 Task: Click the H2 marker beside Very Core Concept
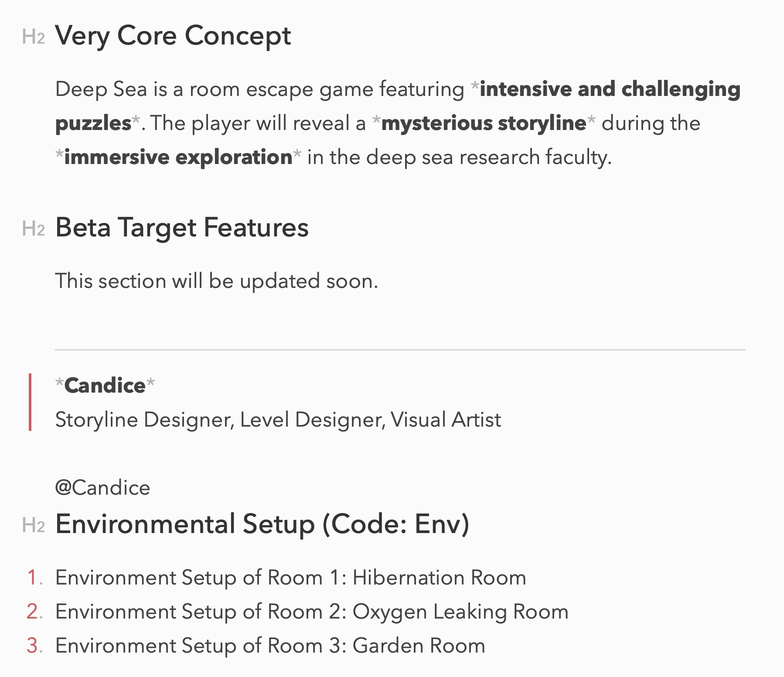[x=33, y=37]
